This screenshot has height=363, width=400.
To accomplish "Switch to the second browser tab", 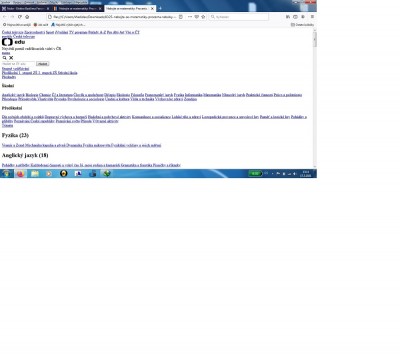I will (x=78, y=8).
